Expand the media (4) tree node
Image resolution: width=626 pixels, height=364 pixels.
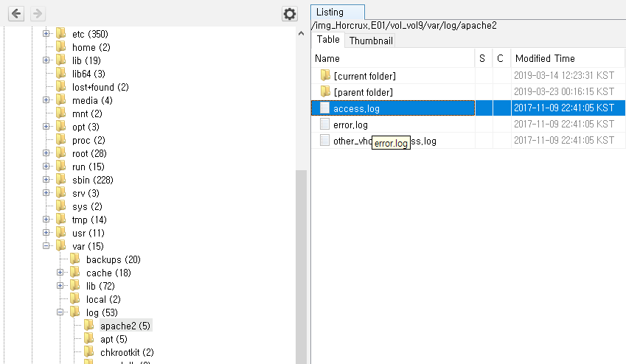pyautogui.click(x=46, y=99)
